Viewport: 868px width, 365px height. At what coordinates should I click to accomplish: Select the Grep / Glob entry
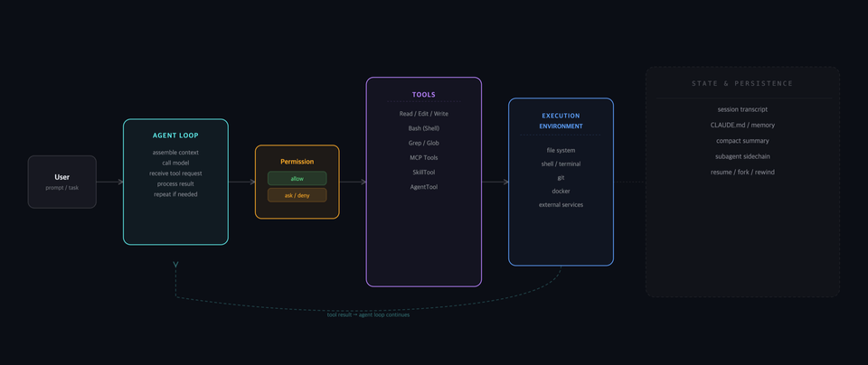424,144
